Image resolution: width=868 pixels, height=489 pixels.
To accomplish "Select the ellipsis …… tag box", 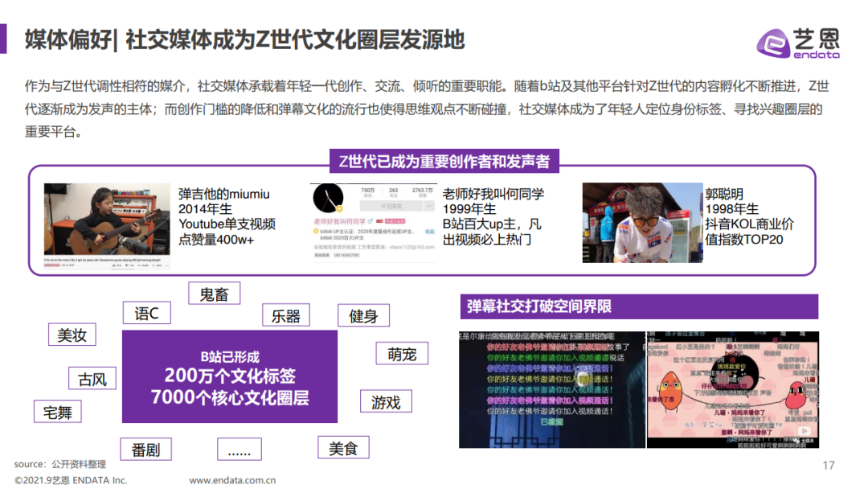I will point(240,449).
